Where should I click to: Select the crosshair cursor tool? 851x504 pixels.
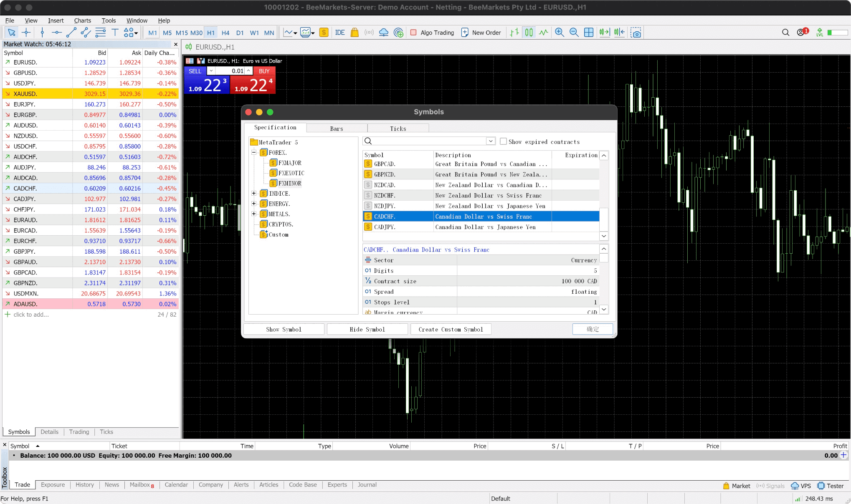coord(26,33)
